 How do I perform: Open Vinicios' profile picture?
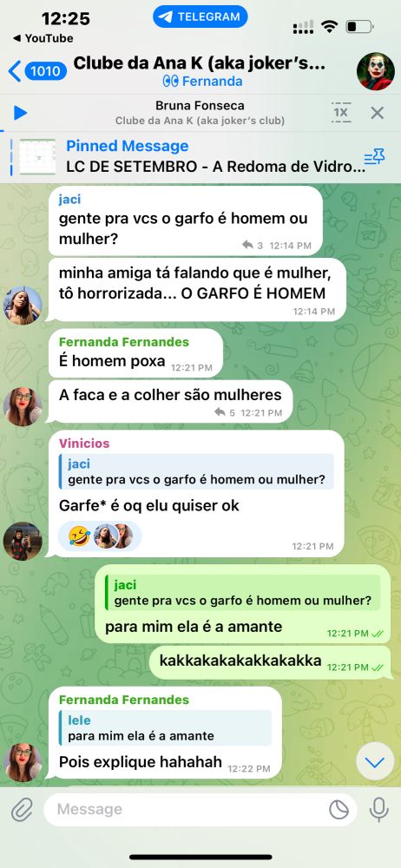(x=23, y=541)
